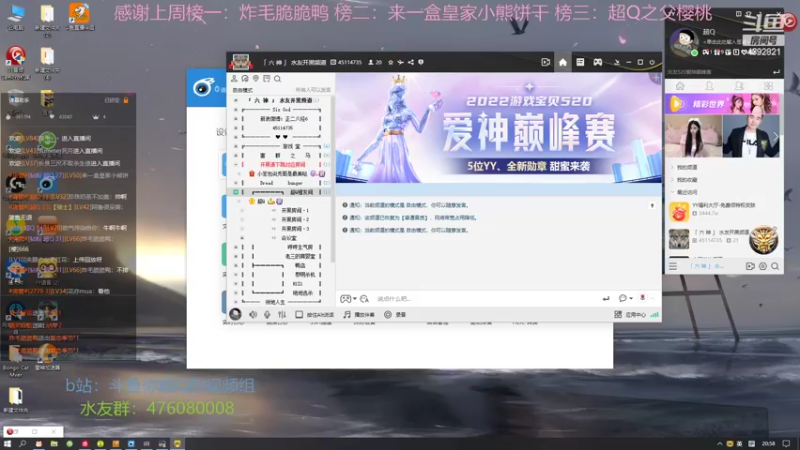The height and width of the screenshot is (450, 800).
Task: Open the third person tab in YY panel
Action: [x=739, y=86]
